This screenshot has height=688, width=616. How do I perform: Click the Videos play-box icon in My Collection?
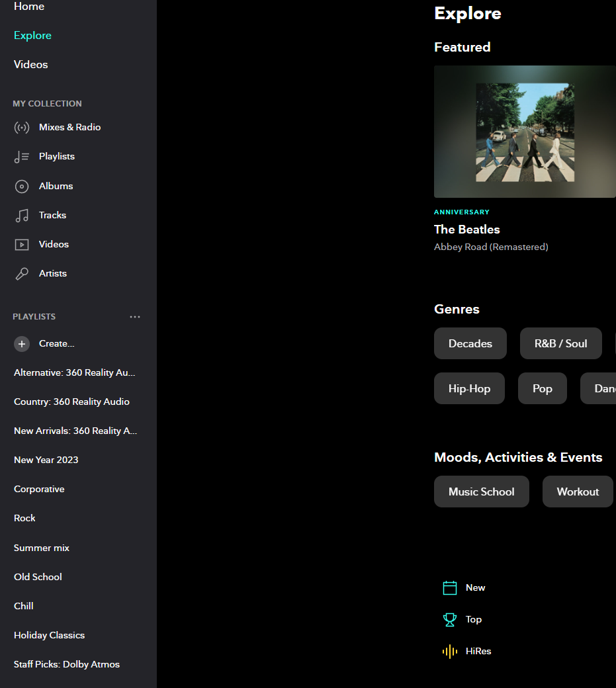point(21,244)
